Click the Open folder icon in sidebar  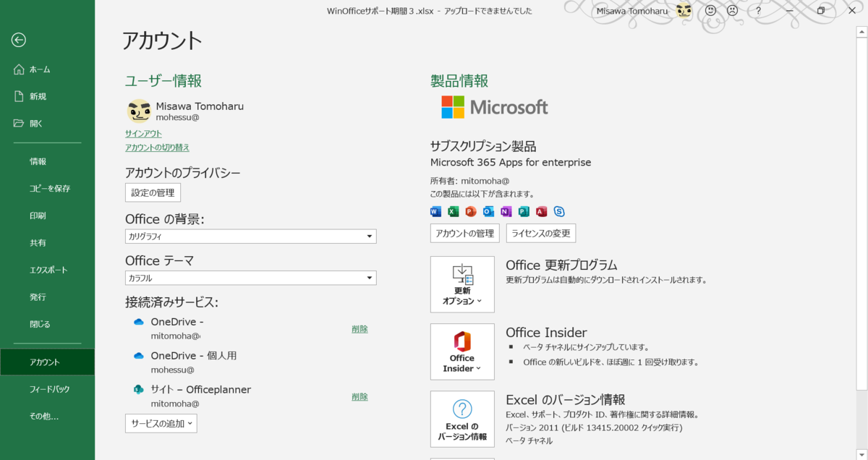19,124
